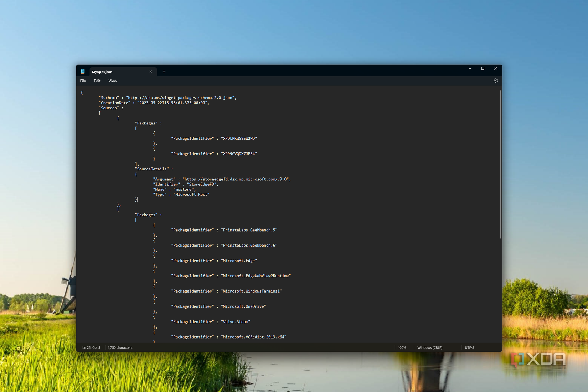Minimize the Notepad window
588x392 pixels.
click(470, 68)
